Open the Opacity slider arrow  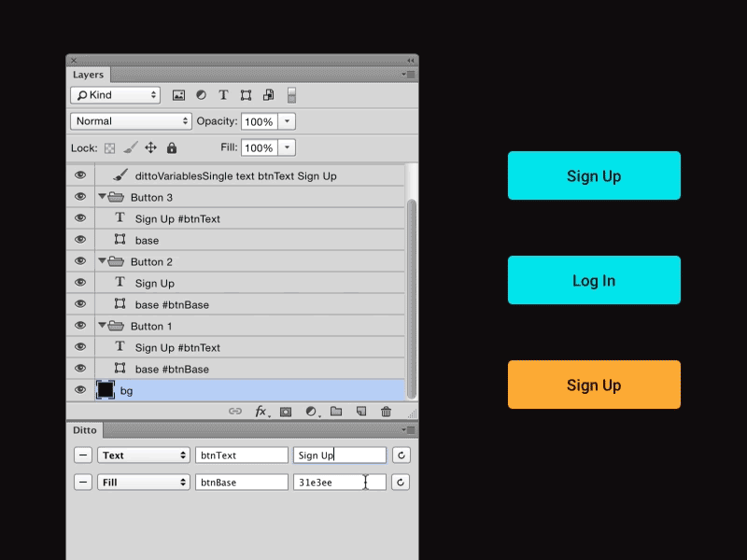tap(287, 121)
